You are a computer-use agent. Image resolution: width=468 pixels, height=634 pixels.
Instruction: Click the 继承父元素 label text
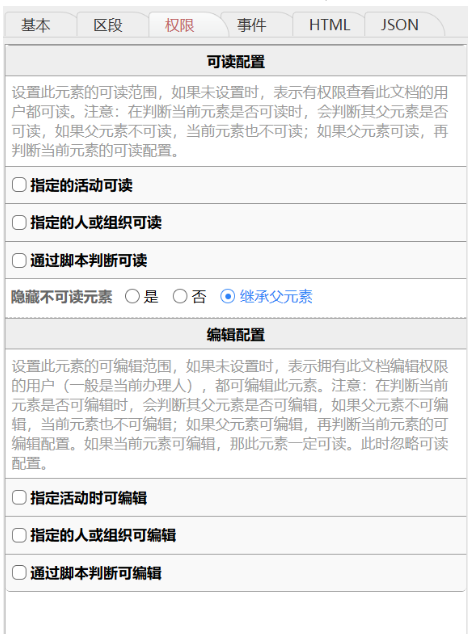(276, 297)
